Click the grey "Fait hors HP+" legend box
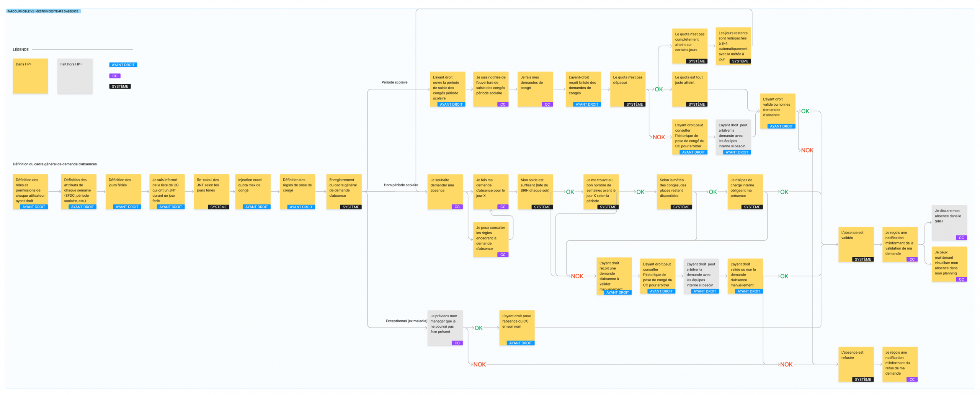The width and height of the screenshot is (980, 395). pos(75,76)
